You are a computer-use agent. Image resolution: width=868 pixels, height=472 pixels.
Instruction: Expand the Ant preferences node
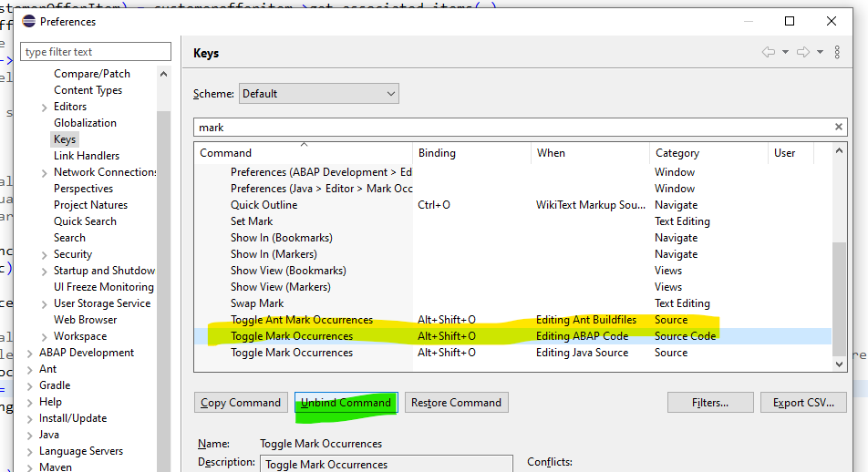(30, 370)
